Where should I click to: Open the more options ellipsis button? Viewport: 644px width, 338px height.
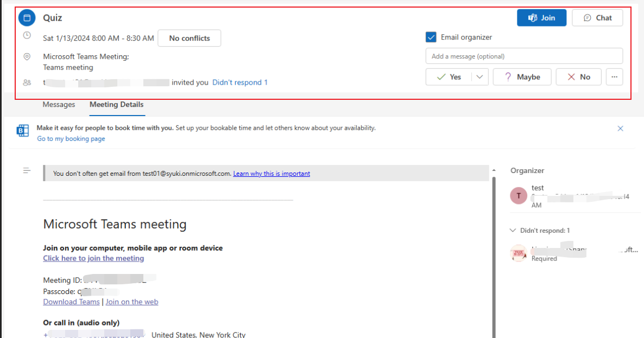coord(615,76)
